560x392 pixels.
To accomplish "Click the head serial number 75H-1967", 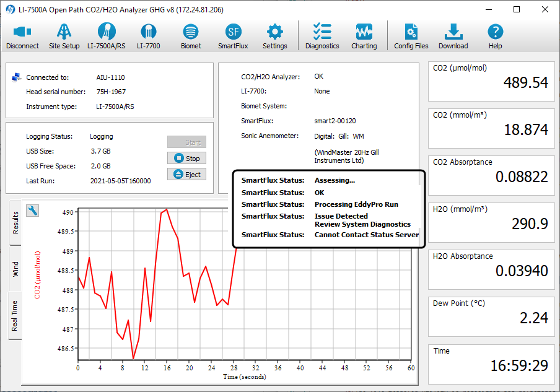I will point(111,92).
